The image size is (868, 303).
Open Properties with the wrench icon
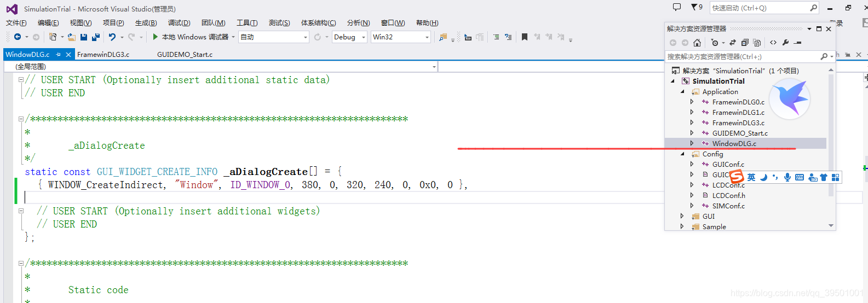(785, 43)
